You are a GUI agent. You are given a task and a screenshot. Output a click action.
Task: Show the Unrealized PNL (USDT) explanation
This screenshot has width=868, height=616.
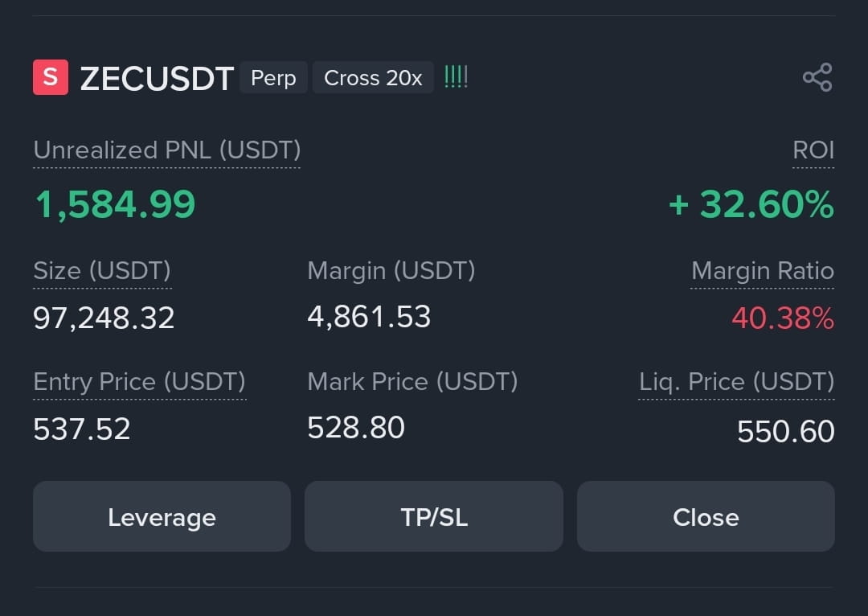[167, 150]
